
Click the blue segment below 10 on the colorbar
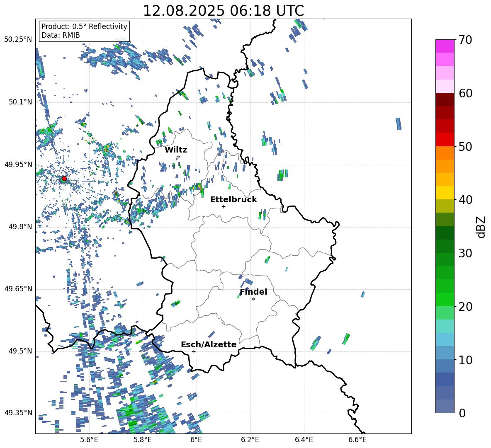[x=445, y=366]
